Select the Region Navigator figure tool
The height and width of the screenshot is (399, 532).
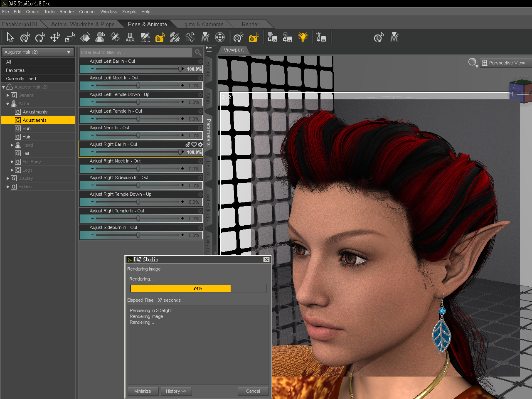[x=100, y=37]
